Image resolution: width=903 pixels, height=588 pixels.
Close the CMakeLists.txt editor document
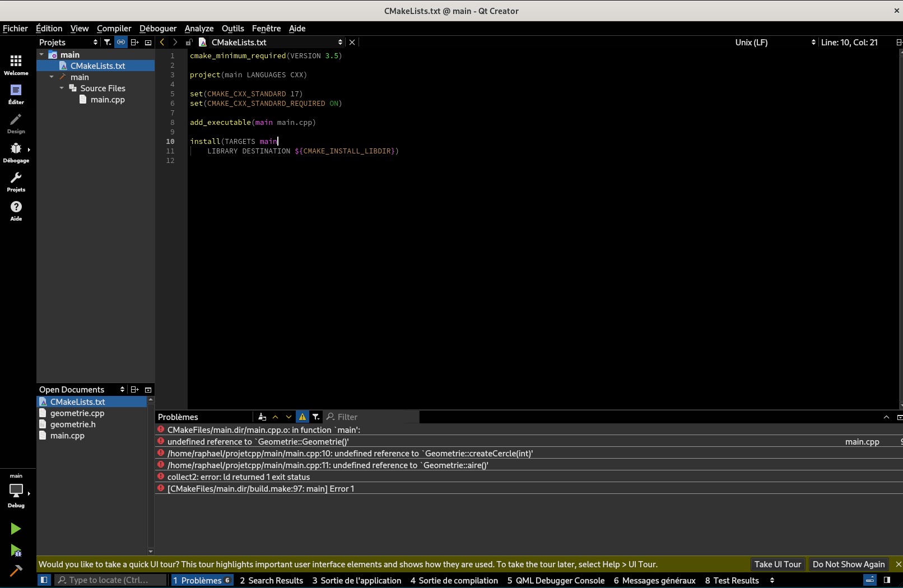[x=352, y=42]
